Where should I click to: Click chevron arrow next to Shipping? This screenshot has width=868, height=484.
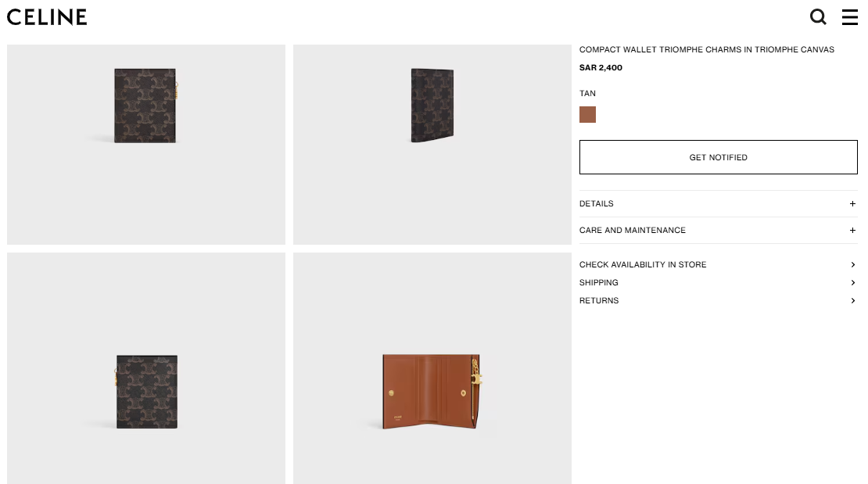click(x=853, y=283)
